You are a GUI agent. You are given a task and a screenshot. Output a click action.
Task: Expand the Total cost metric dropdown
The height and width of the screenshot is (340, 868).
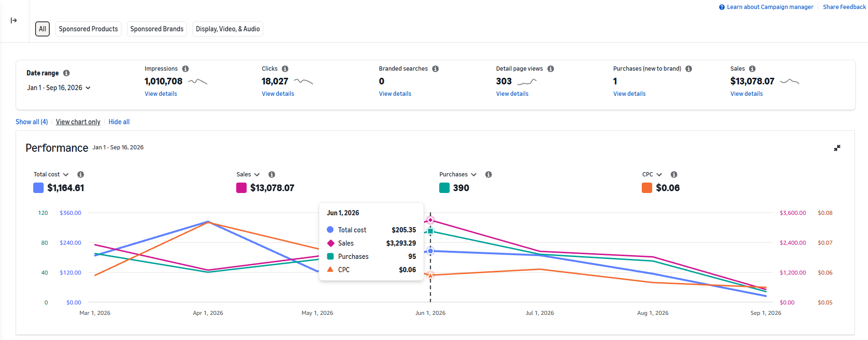tap(51, 175)
